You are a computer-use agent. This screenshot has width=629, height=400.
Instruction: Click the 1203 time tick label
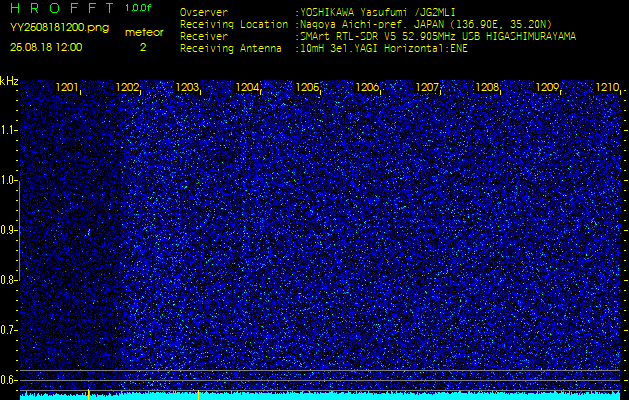click(187, 87)
